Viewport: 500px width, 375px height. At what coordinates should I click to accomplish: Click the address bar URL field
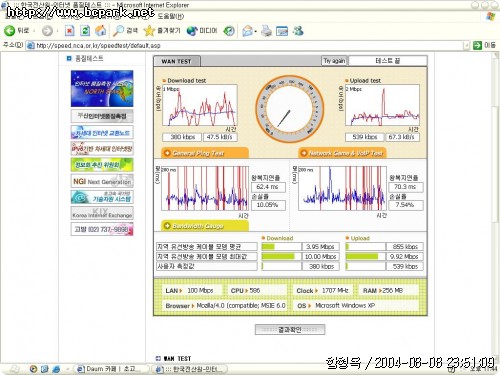[248, 45]
